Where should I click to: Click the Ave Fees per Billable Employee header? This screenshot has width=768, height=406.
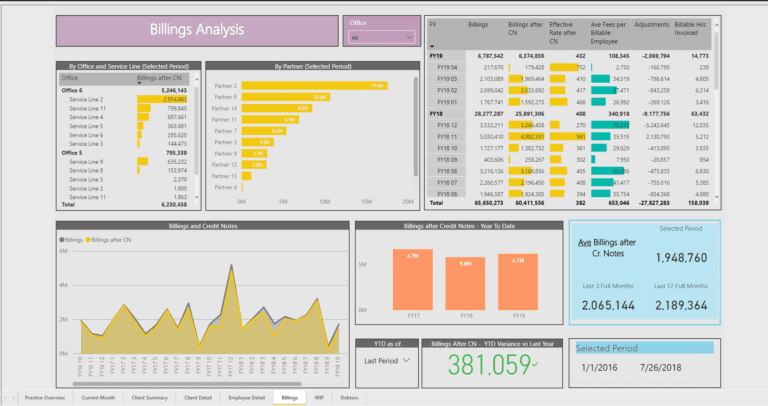[x=608, y=33]
